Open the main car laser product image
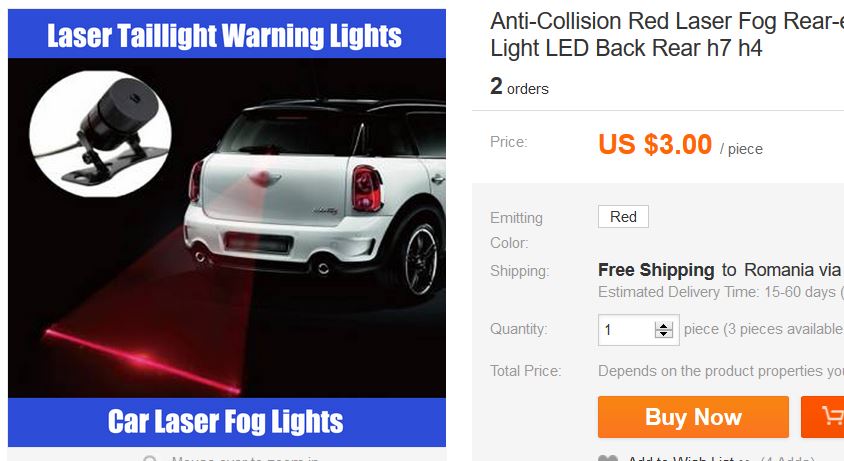The width and height of the screenshot is (844, 461). tap(227, 228)
